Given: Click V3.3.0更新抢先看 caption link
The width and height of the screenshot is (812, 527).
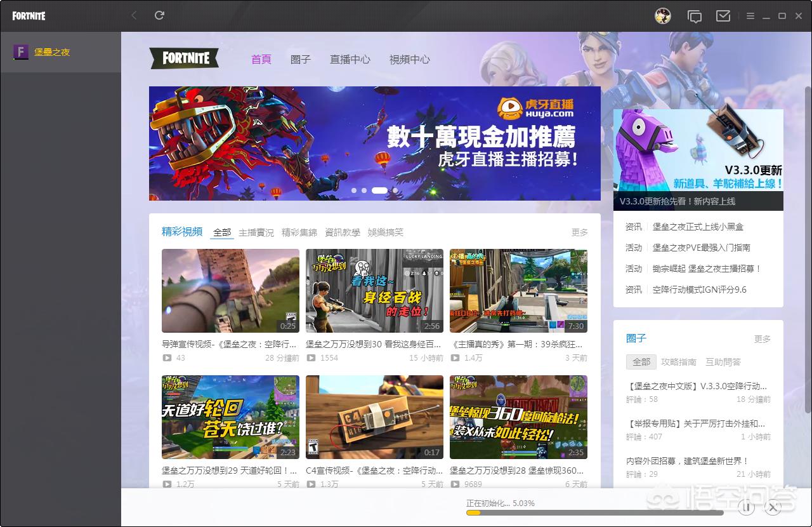Looking at the screenshot, I should click(x=678, y=201).
